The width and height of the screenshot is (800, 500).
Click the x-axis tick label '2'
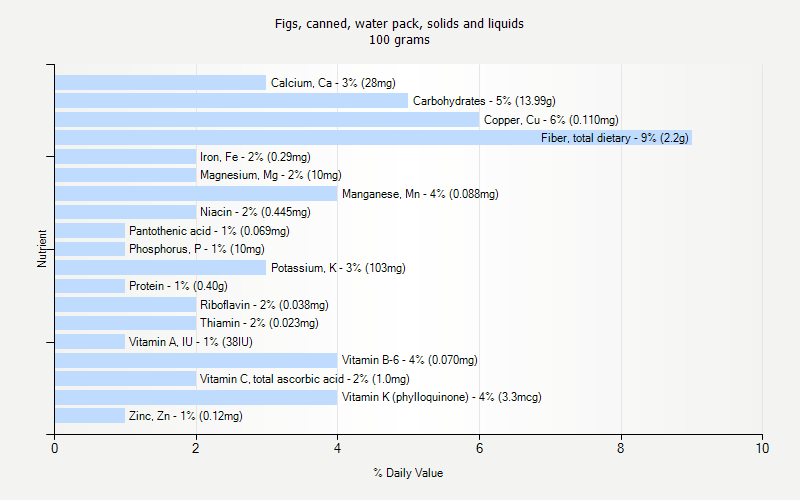[195, 448]
